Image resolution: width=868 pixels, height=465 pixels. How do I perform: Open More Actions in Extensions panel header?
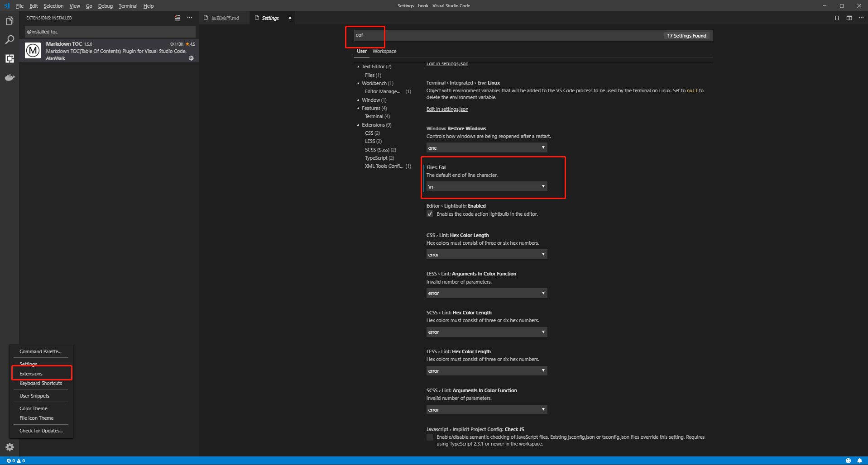pyautogui.click(x=190, y=18)
